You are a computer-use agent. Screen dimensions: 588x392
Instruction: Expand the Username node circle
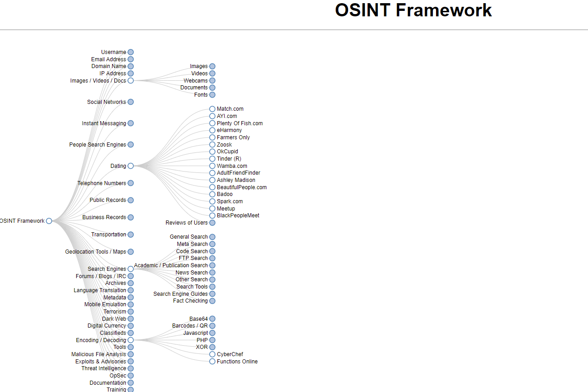pyautogui.click(x=131, y=52)
